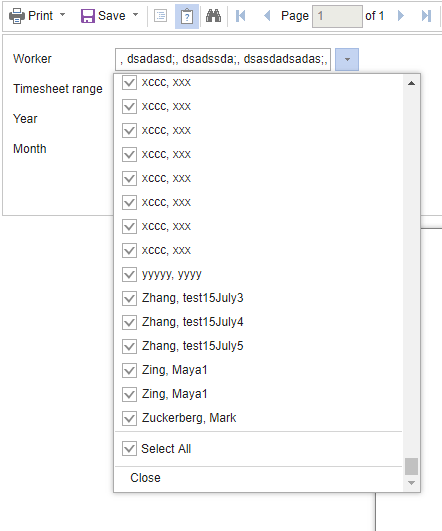442x531 pixels.
Task: Uncheck the 'yyyyy, yyyy' worker checkbox
Action: [129, 274]
